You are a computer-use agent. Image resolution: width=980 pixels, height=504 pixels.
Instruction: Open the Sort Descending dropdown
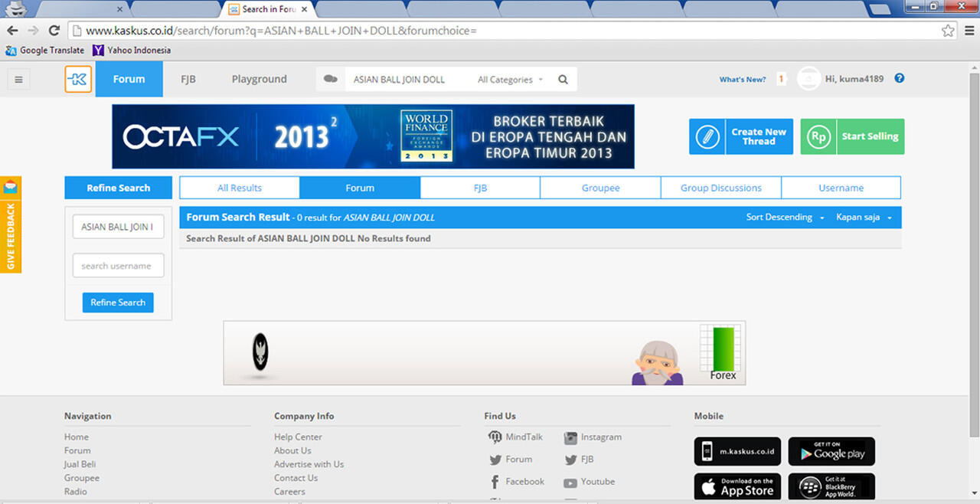pos(786,218)
